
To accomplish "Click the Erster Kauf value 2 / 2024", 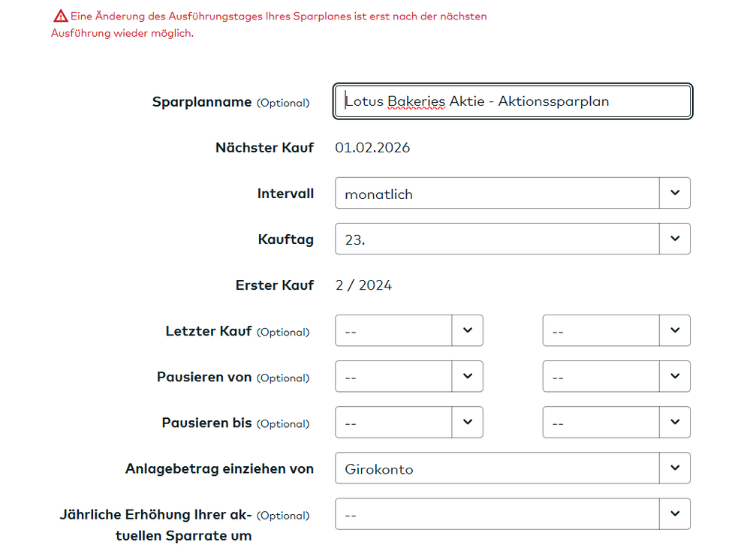I will (x=363, y=285).
